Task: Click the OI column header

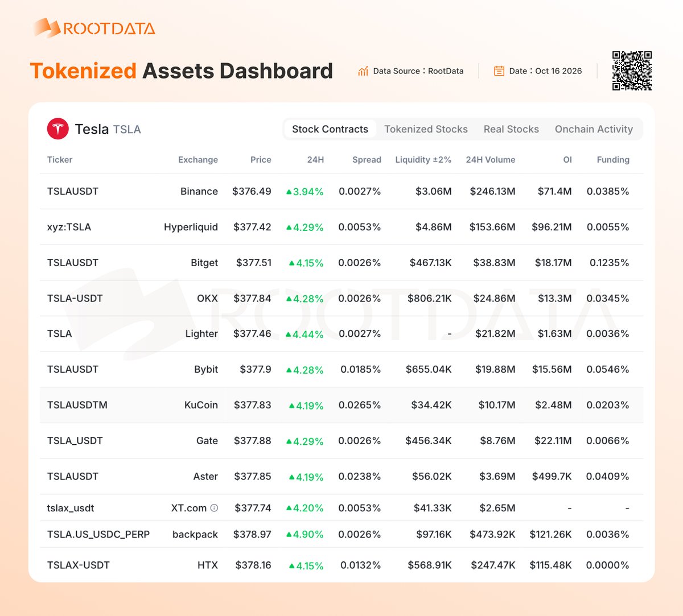Action: coord(567,160)
